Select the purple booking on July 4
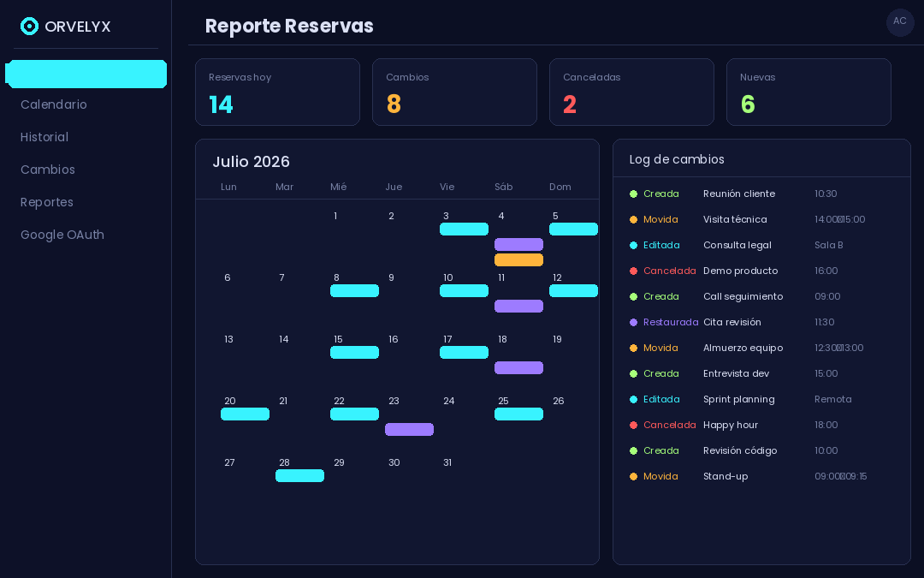Image resolution: width=924 pixels, height=578 pixels. point(518,244)
